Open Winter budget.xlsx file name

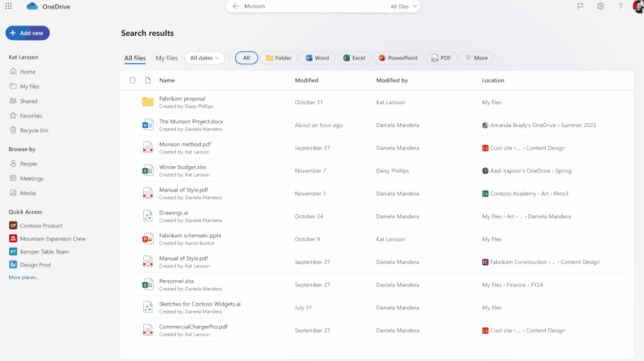pos(182,167)
